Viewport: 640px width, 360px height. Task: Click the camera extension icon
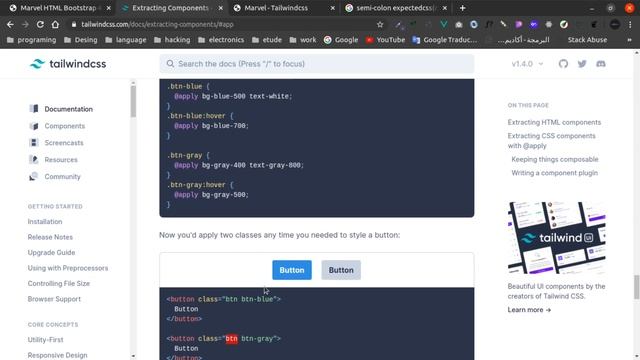pos(459,24)
